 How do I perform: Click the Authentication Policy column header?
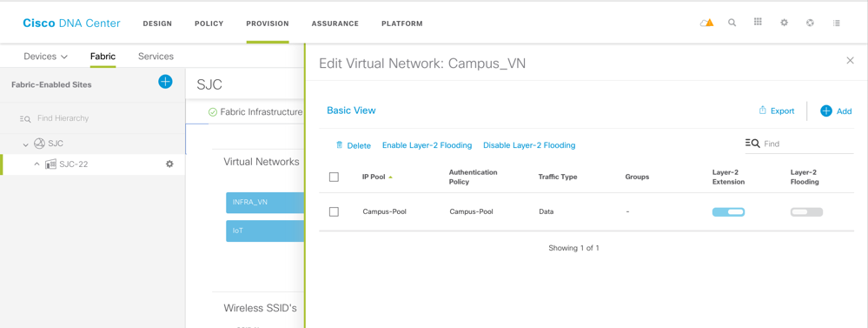pyautogui.click(x=474, y=177)
